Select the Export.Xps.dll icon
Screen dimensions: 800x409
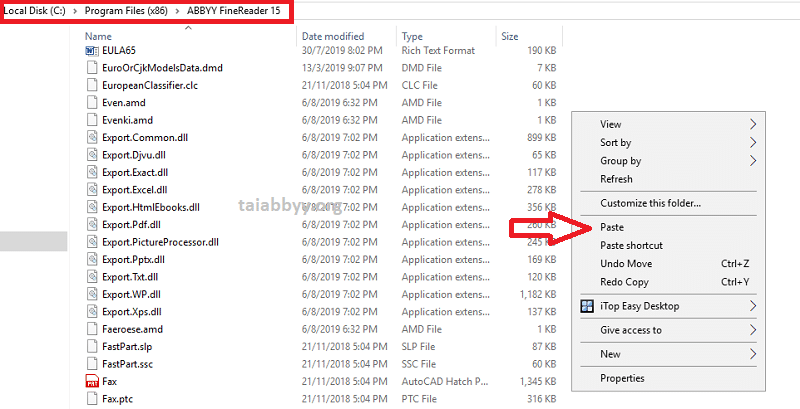(x=92, y=312)
